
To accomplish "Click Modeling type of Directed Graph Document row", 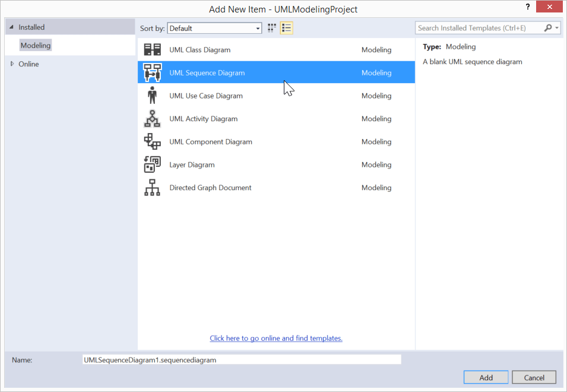I will [x=376, y=188].
